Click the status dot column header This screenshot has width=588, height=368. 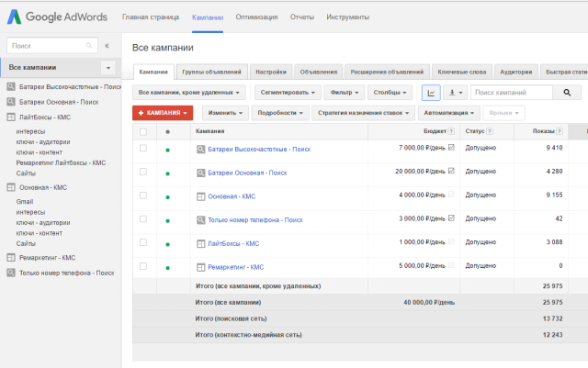[x=167, y=131]
